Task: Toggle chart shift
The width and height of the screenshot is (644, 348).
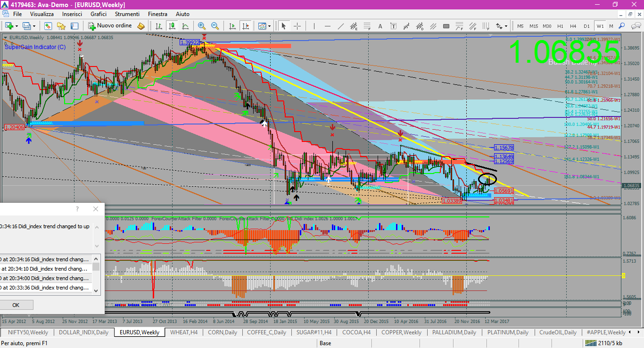Action: point(246,26)
